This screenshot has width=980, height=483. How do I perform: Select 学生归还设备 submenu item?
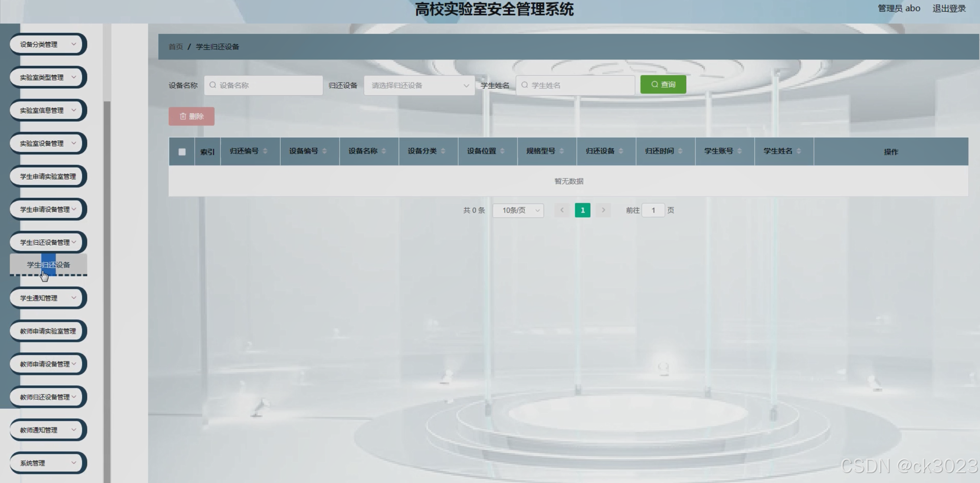tap(49, 265)
